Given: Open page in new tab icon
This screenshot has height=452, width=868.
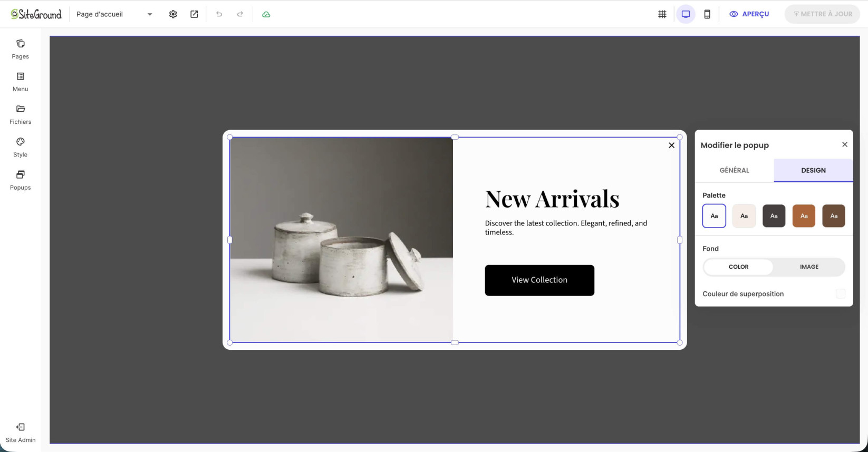Looking at the screenshot, I should [194, 14].
